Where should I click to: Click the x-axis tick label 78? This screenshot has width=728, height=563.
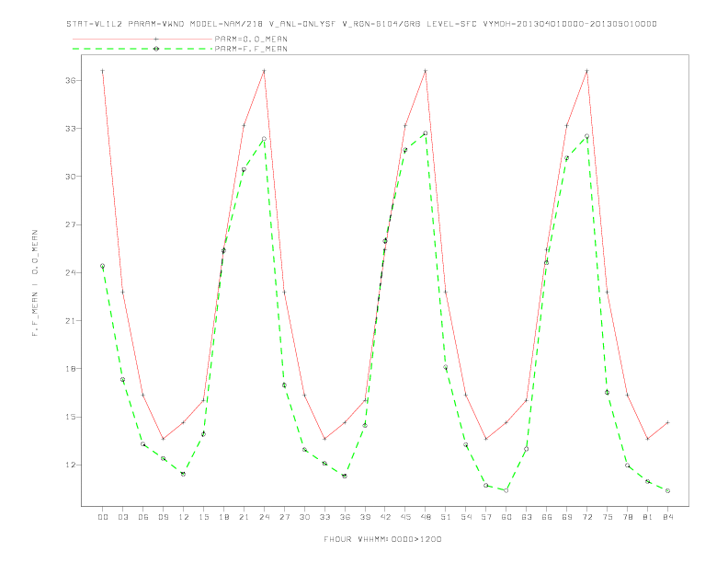click(627, 517)
